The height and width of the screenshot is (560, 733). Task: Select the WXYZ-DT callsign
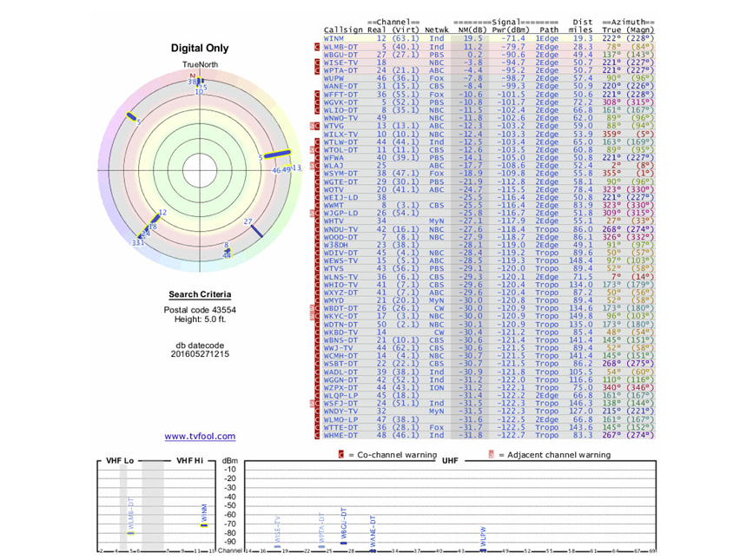(x=340, y=293)
